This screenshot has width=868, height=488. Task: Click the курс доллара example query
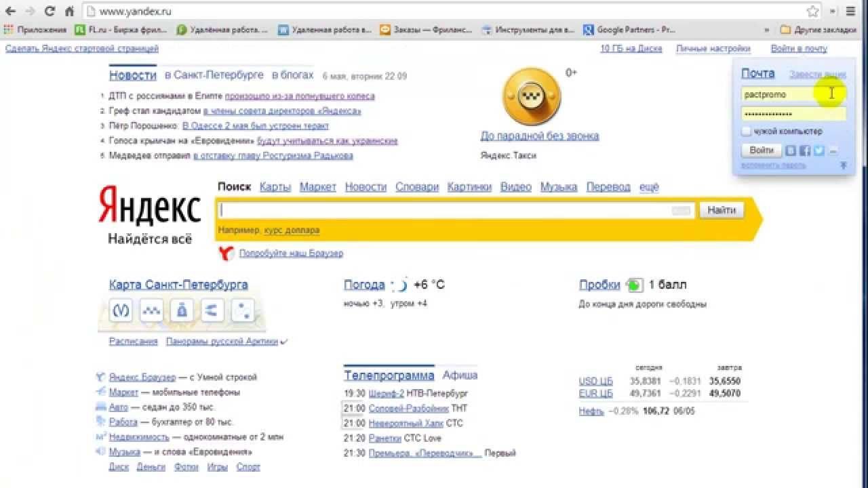coord(292,230)
